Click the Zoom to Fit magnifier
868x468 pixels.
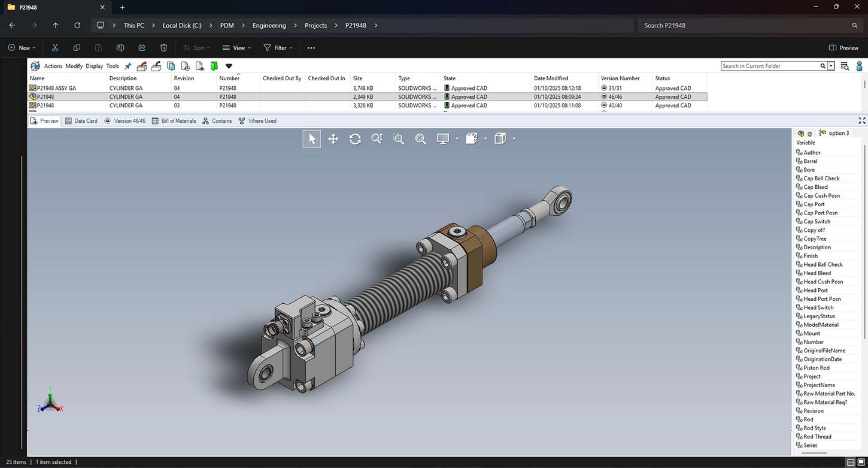[x=421, y=139]
